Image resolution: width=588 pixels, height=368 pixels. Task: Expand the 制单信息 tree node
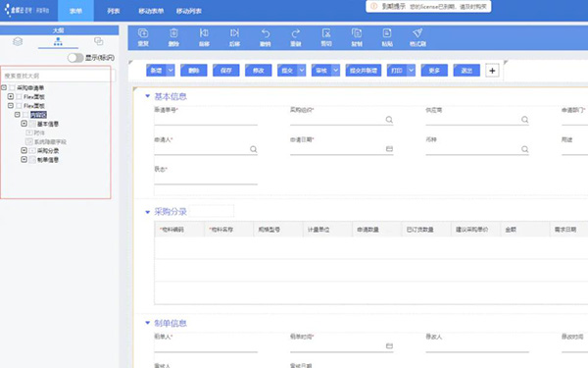click(24, 160)
